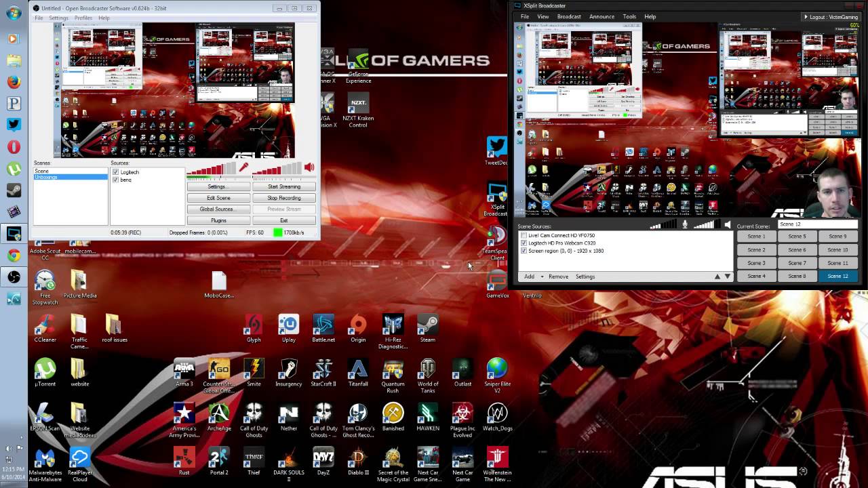Open OBS Settings menu
Viewport: 868px width, 488px height.
58,18
